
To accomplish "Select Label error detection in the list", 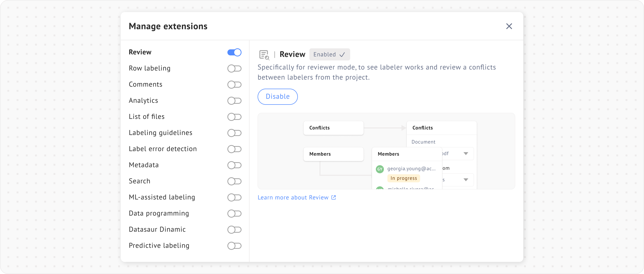I will coord(163,149).
